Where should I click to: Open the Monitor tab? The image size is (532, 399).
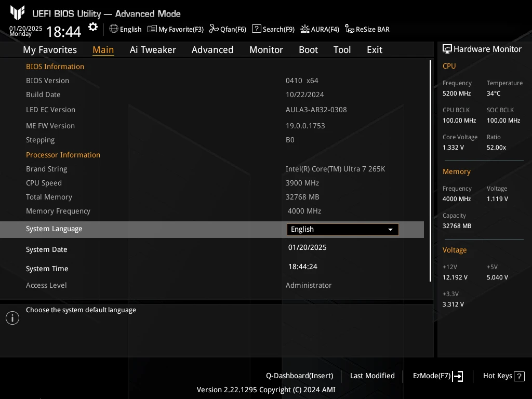click(x=267, y=49)
